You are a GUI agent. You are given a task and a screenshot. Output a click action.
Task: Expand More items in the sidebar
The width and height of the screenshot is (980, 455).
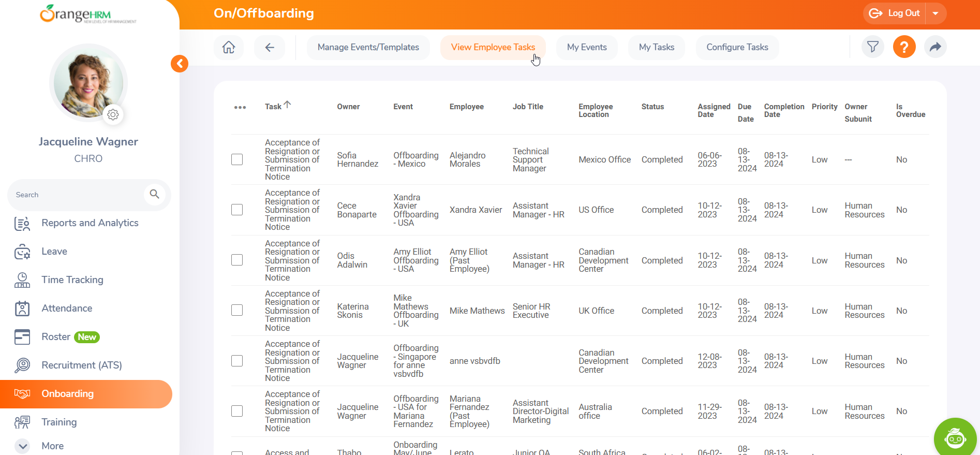pos(23,446)
